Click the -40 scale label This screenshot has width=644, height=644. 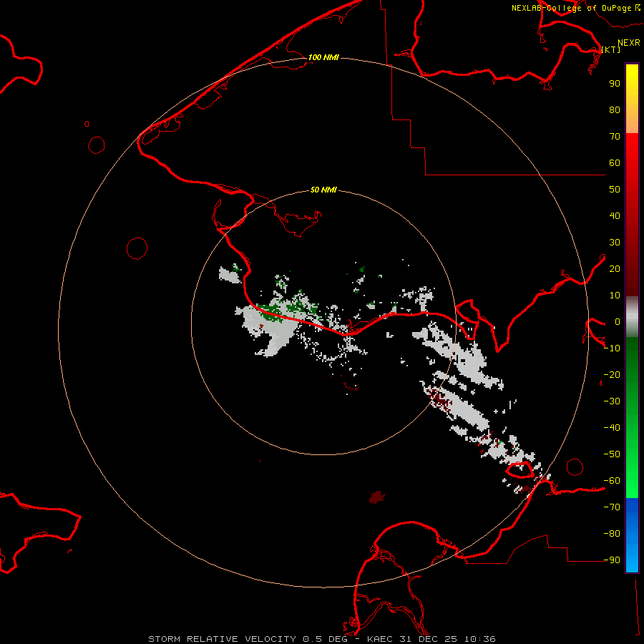point(612,428)
